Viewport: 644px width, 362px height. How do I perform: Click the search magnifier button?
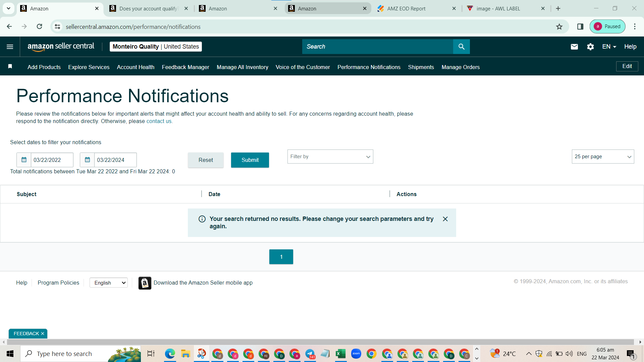[462, 47]
